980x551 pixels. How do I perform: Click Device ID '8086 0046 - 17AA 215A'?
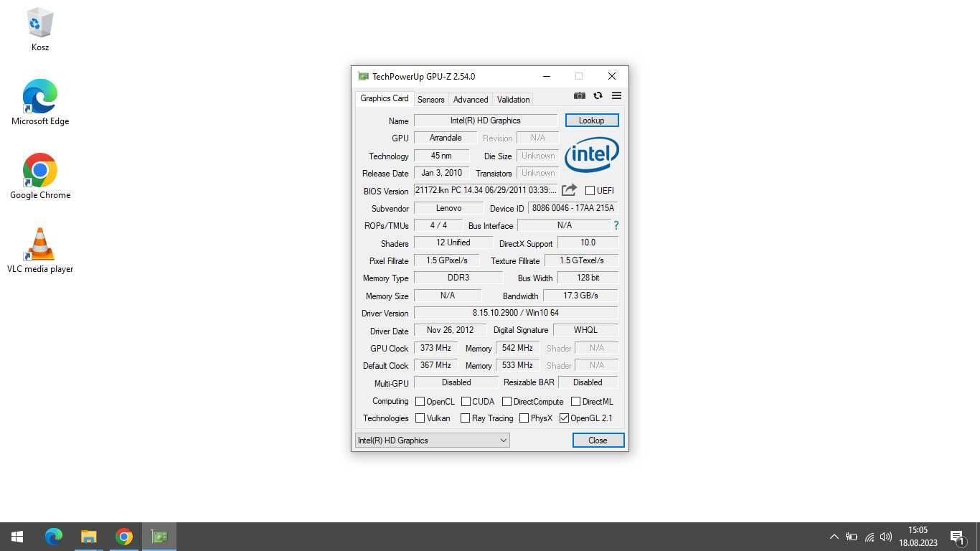tap(573, 208)
